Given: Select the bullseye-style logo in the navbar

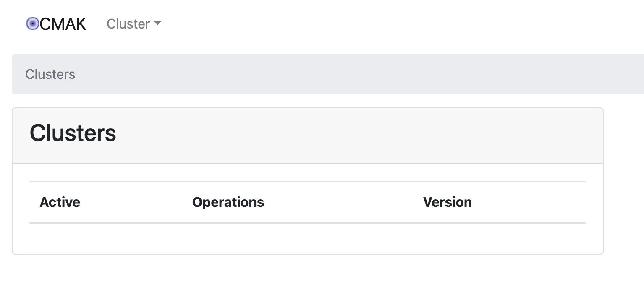Looking at the screenshot, I should 32,24.
